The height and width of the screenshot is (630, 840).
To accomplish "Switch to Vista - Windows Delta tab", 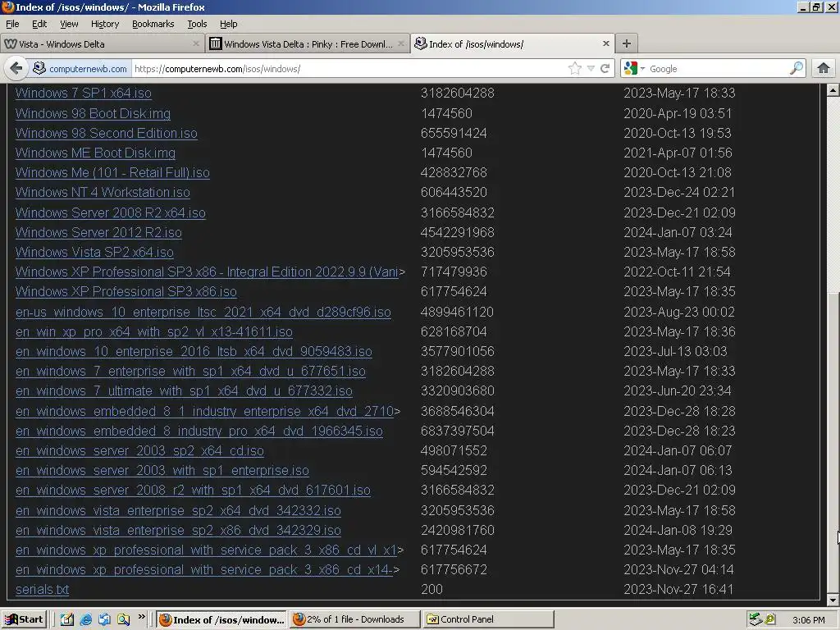I will (x=102, y=44).
